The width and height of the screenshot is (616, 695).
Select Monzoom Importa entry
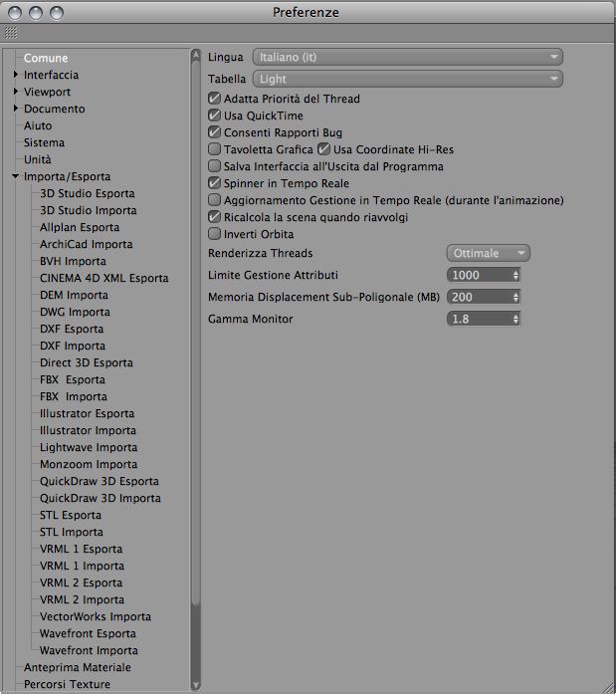point(89,464)
